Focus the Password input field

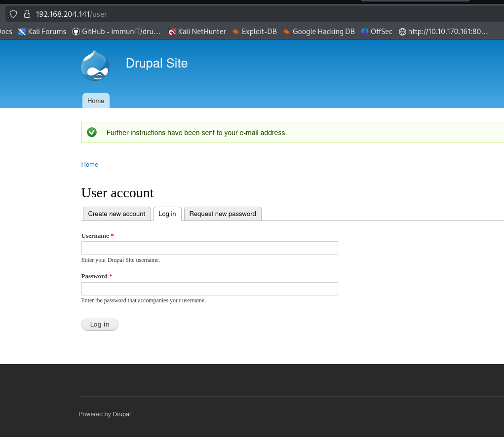pos(209,289)
